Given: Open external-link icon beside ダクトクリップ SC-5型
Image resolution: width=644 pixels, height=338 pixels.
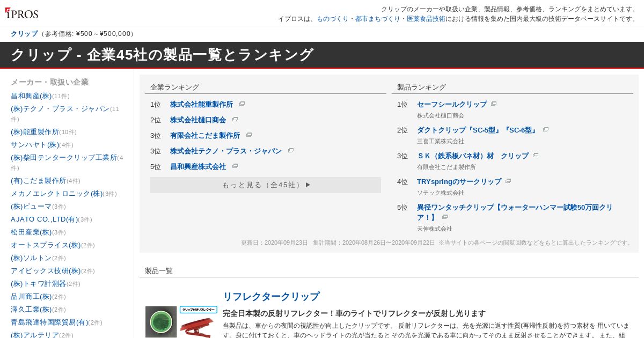Looking at the screenshot, I should tap(546, 130).
